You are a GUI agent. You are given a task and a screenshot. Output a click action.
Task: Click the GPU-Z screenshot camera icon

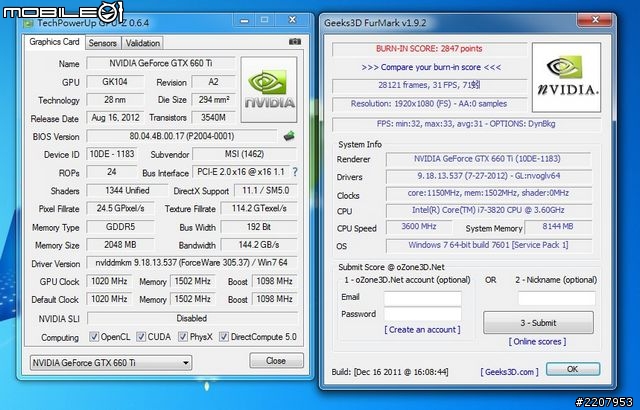click(295, 42)
